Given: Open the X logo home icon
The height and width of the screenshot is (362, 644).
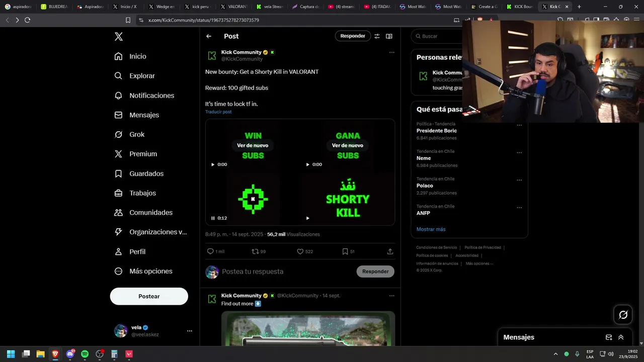Looking at the screenshot, I should [x=118, y=36].
